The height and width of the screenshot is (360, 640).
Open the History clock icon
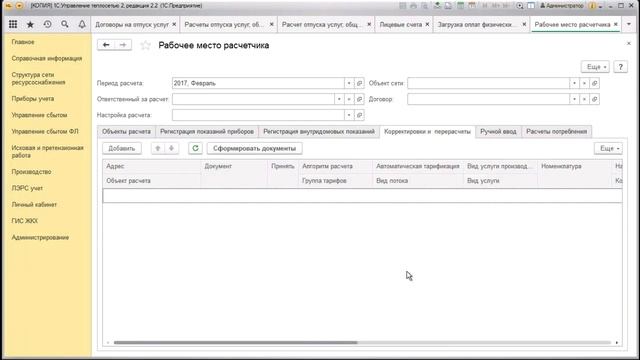[47, 24]
